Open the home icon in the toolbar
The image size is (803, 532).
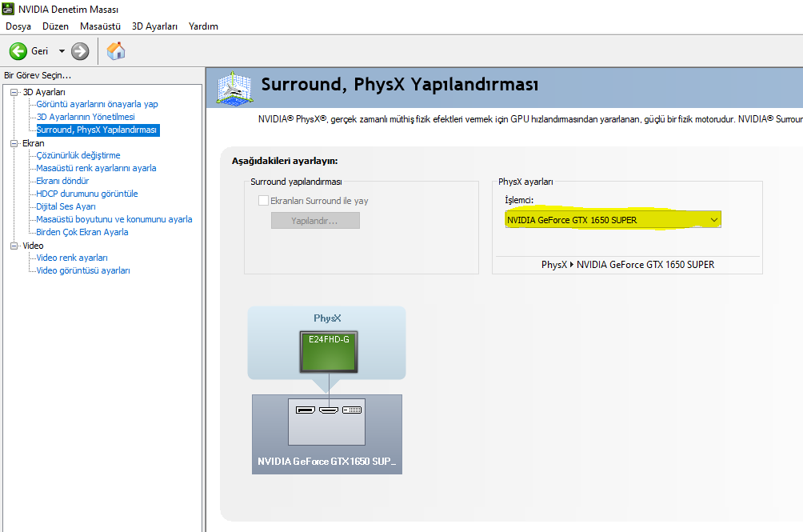click(x=116, y=50)
